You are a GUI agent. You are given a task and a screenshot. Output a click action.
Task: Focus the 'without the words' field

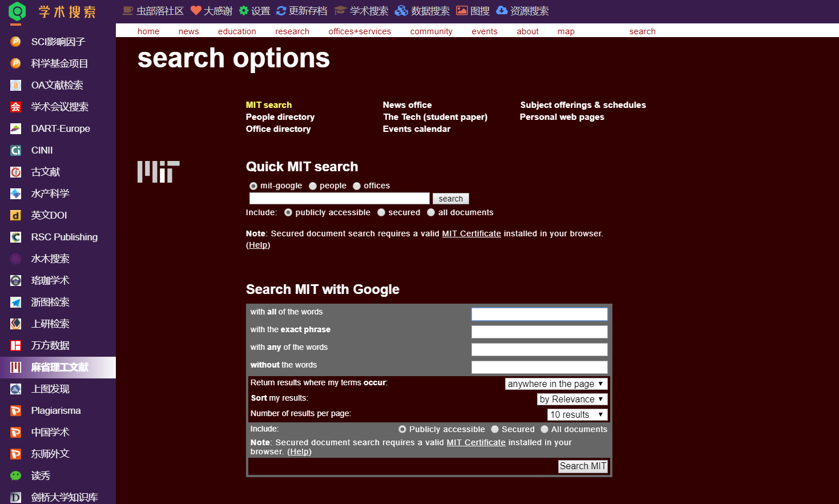tap(539, 367)
